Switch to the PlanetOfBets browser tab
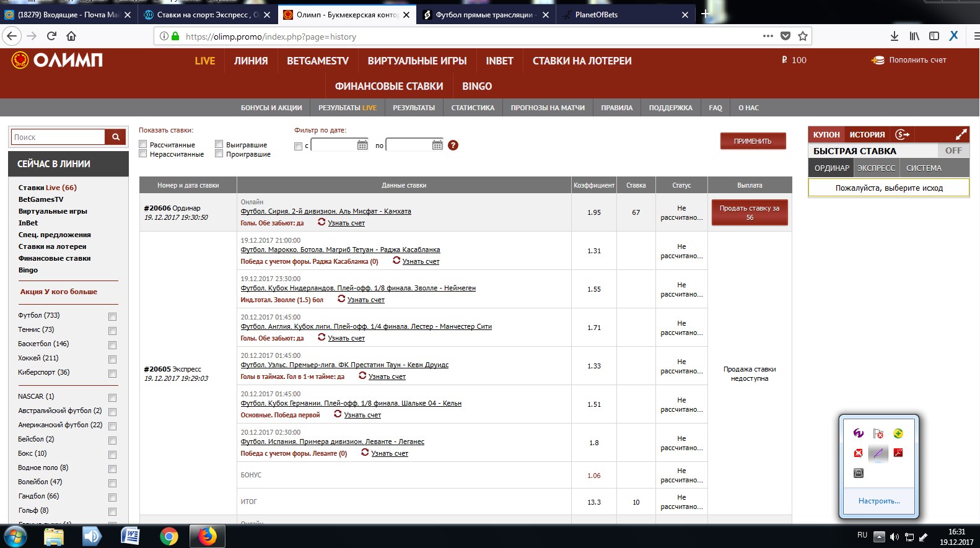 pos(625,14)
